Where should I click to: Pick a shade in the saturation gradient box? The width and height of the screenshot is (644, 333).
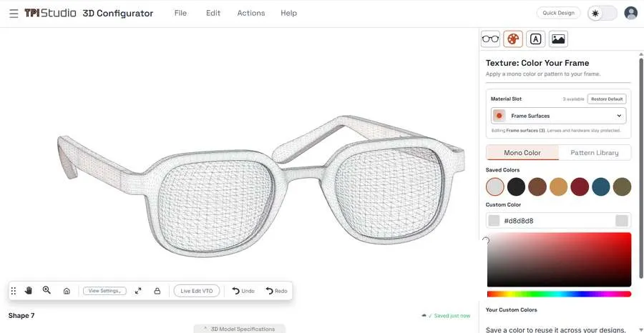[559, 259]
